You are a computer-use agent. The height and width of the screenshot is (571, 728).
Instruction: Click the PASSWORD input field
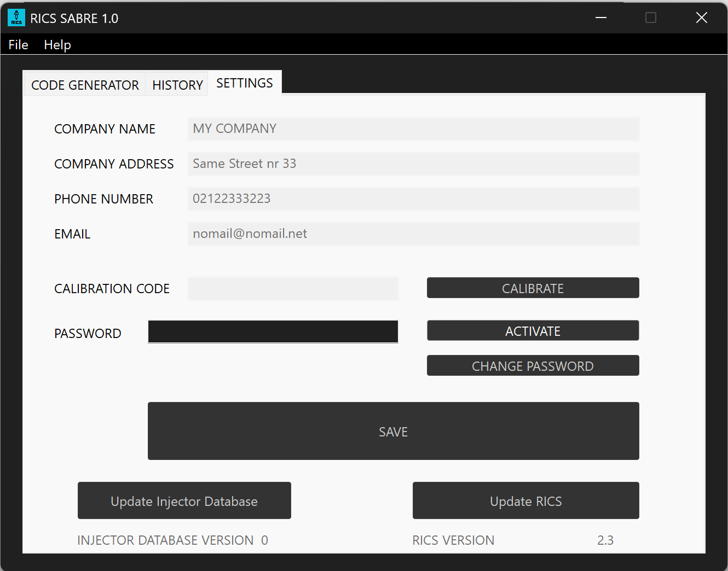[273, 332]
